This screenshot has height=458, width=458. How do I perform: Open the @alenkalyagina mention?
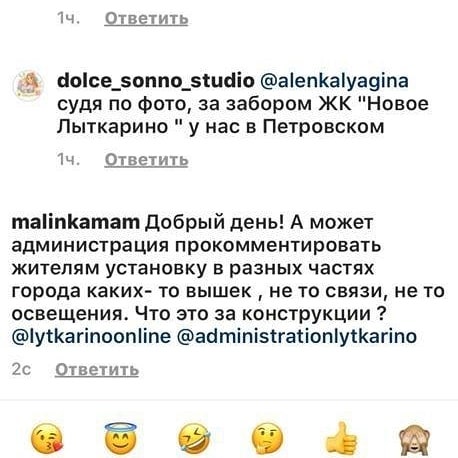click(334, 81)
